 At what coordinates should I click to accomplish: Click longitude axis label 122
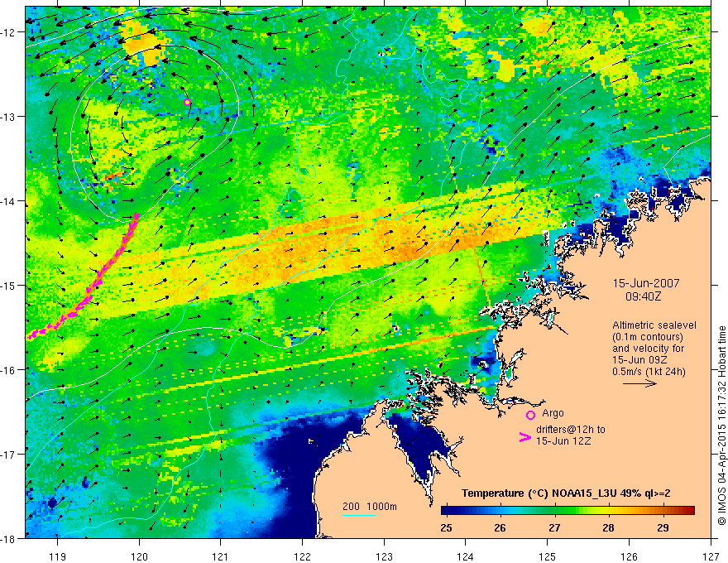point(302,556)
